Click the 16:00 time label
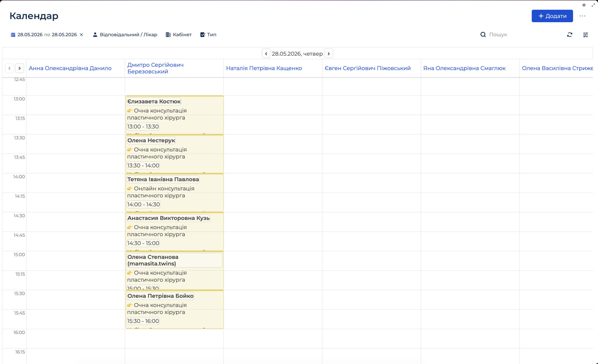Image resolution: width=598 pixels, height=364 pixels. point(19,332)
